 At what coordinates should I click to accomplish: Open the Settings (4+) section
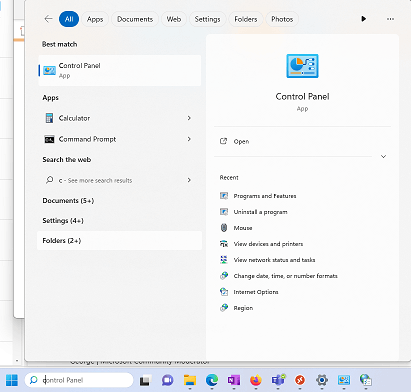[63, 221]
